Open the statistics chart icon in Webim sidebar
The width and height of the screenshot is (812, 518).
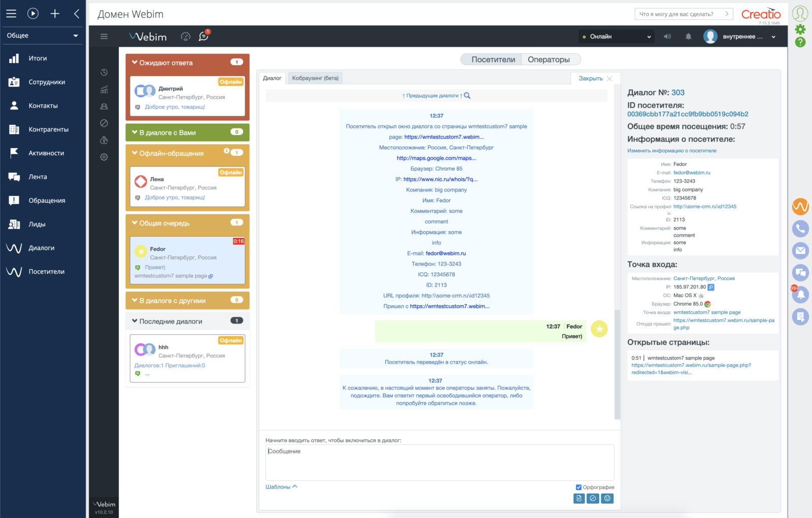[x=104, y=89]
